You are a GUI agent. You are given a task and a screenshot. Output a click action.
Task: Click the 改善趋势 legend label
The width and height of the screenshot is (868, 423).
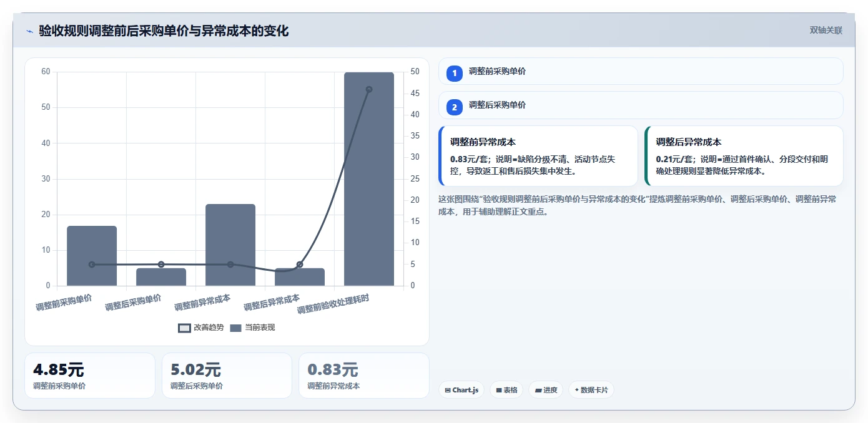[209, 328]
